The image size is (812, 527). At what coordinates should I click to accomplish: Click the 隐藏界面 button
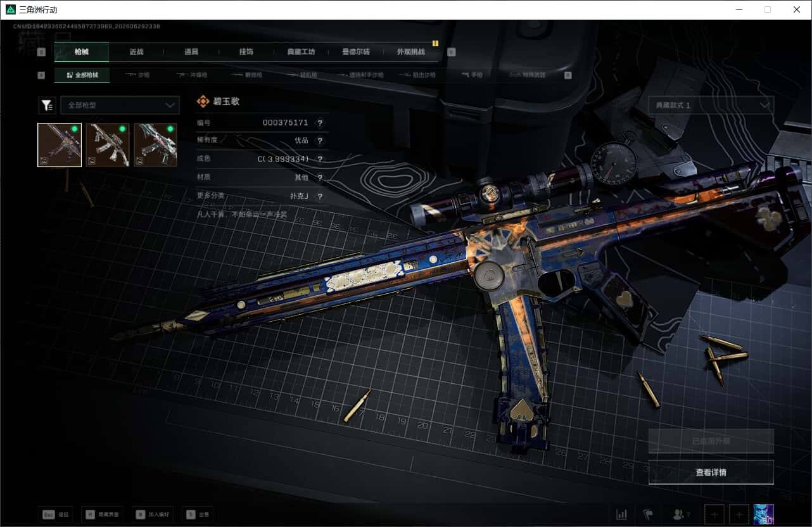coord(101,514)
